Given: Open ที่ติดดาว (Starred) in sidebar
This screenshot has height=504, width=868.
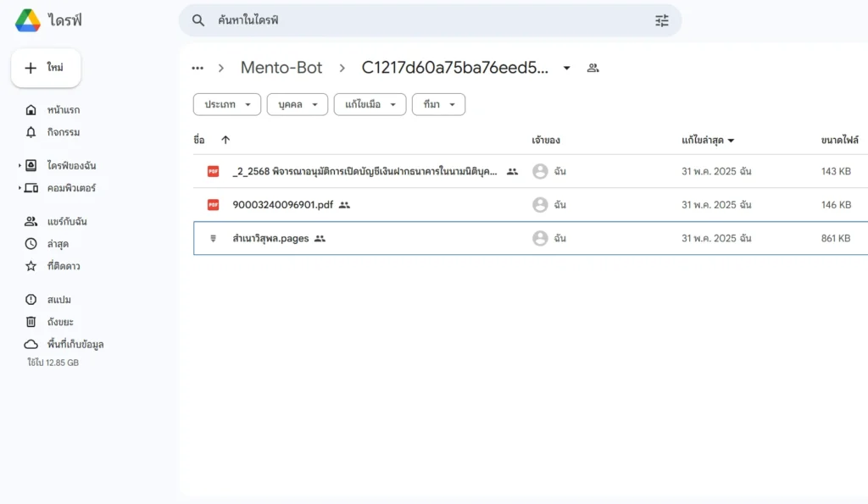Looking at the screenshot, I should (63, 266).
